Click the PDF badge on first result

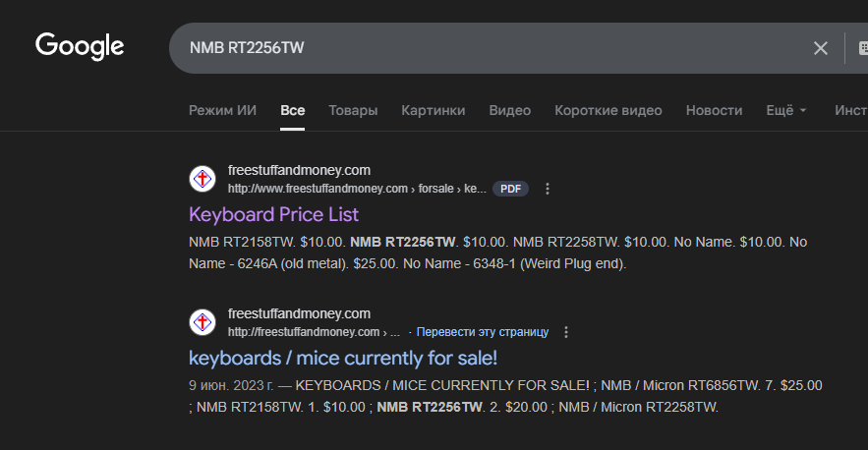[x=510, y=189]
